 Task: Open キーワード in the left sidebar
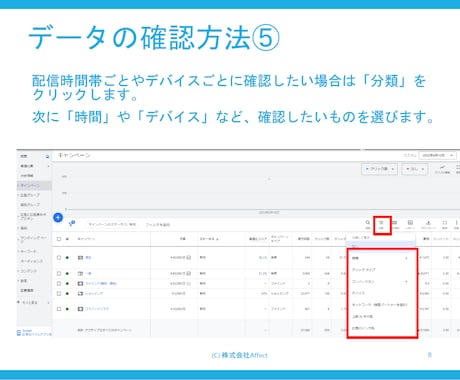28,251
